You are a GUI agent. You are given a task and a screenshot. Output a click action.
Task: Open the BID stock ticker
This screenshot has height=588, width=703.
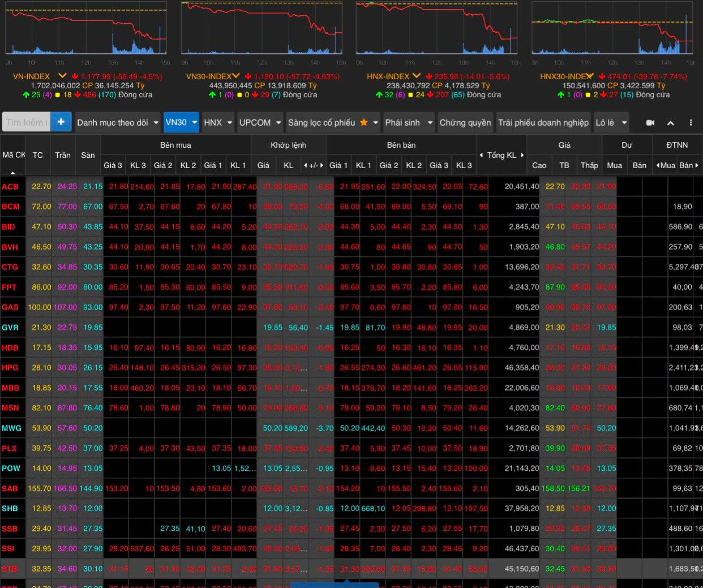(x=8, y=227)
